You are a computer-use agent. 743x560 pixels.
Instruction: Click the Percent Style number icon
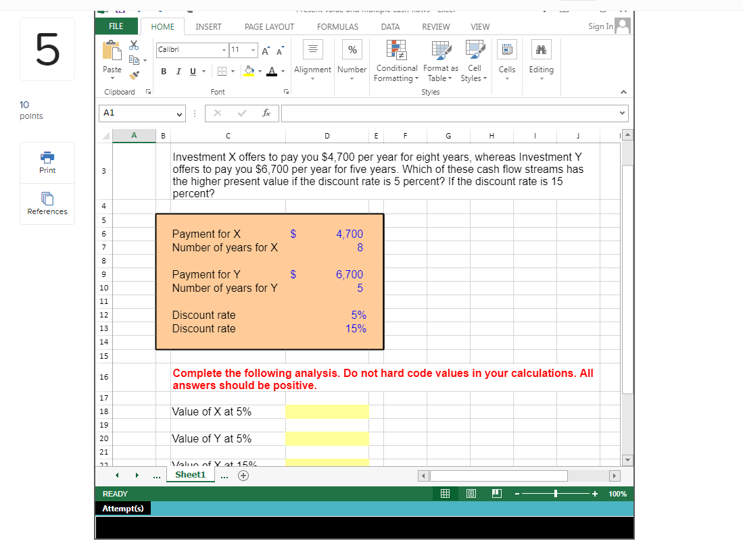pyautogui.click(x=352, y=49)
